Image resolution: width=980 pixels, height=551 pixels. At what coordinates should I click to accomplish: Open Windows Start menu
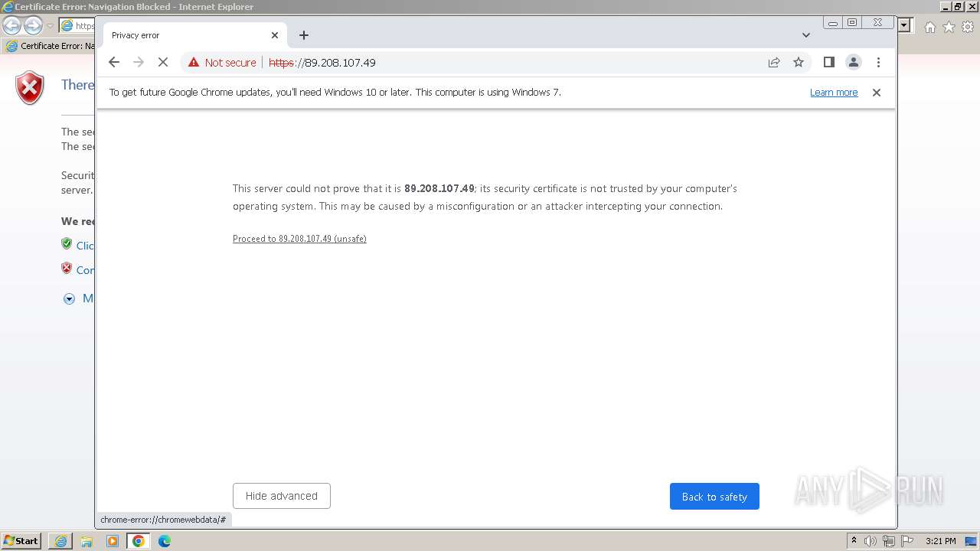[x=21, y=541]
